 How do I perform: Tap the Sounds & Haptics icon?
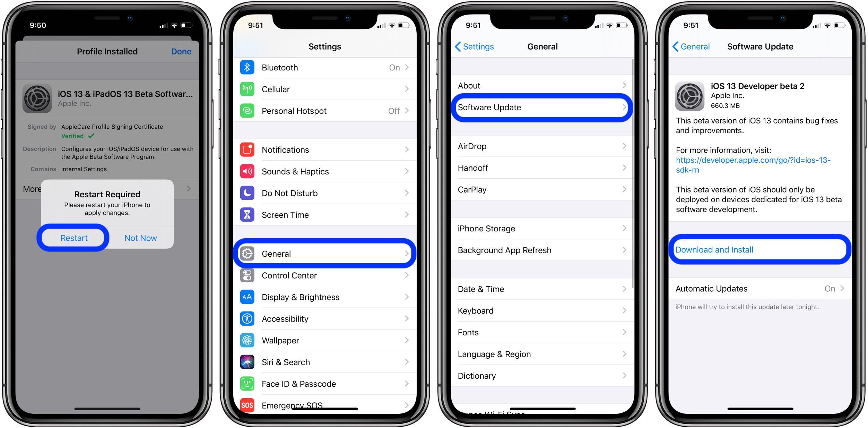[x=247, y=171]
